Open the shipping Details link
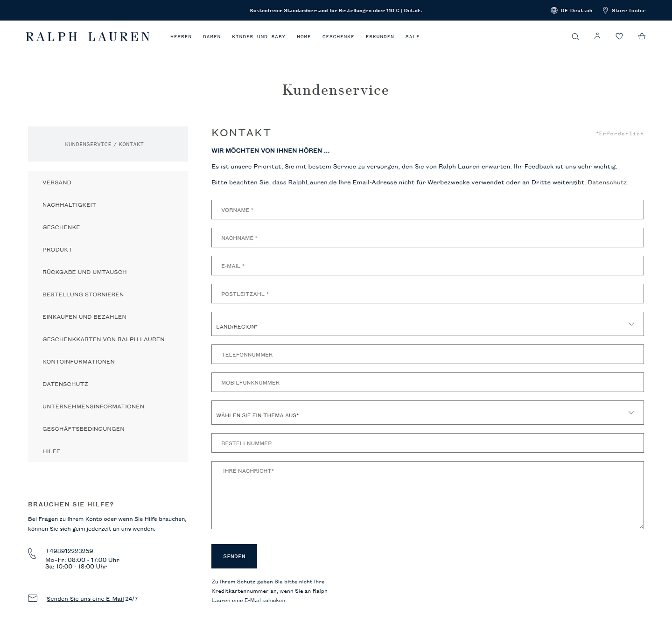The image size is (672, 617). [x=413, y=10]
